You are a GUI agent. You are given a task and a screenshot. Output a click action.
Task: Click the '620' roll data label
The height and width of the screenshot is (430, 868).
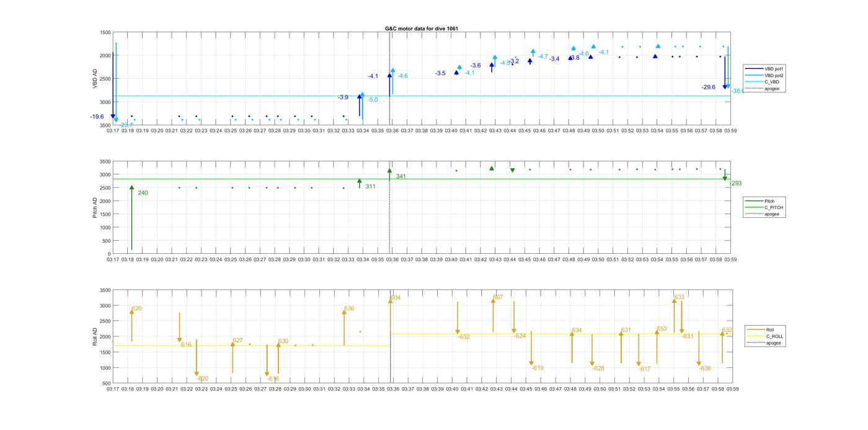coord(136,308)
